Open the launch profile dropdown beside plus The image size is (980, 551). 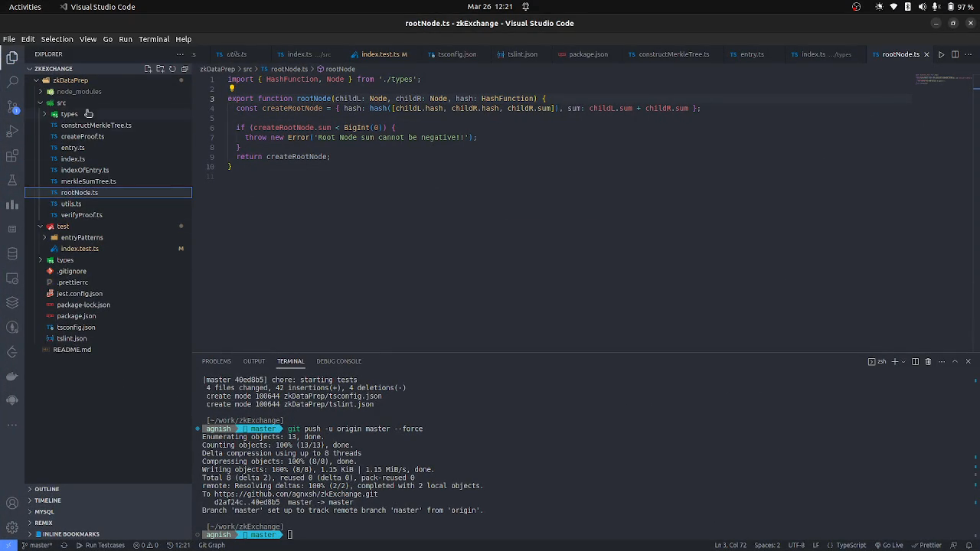click(x=903, y=361)
